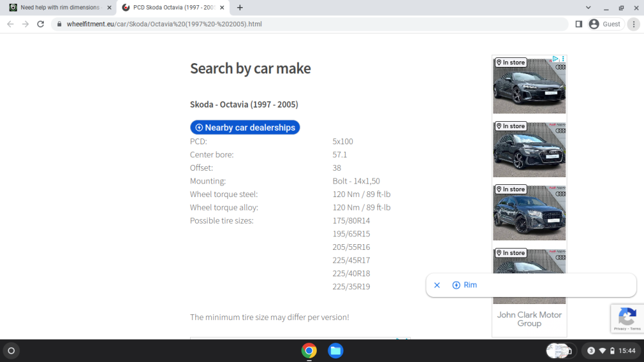Select the 'Wheel torque steel:' label
The height and width of the screenshot is (362, 644).
[x=224, y=194]
